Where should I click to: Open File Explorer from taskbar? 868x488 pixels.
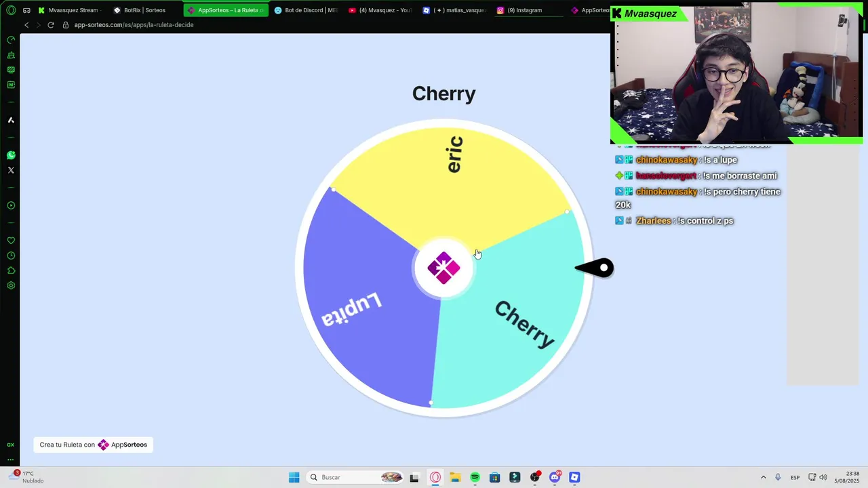(455, 477)
